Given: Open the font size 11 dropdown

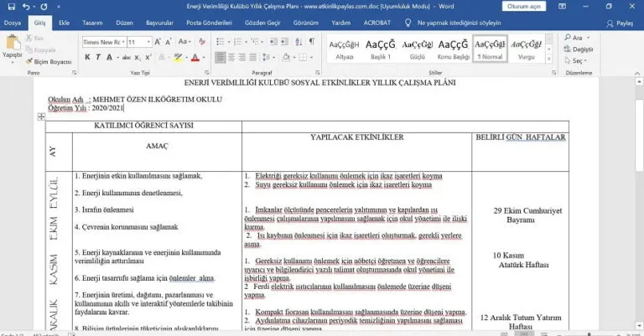Looking at the screenshot, I should coord(148,42).
